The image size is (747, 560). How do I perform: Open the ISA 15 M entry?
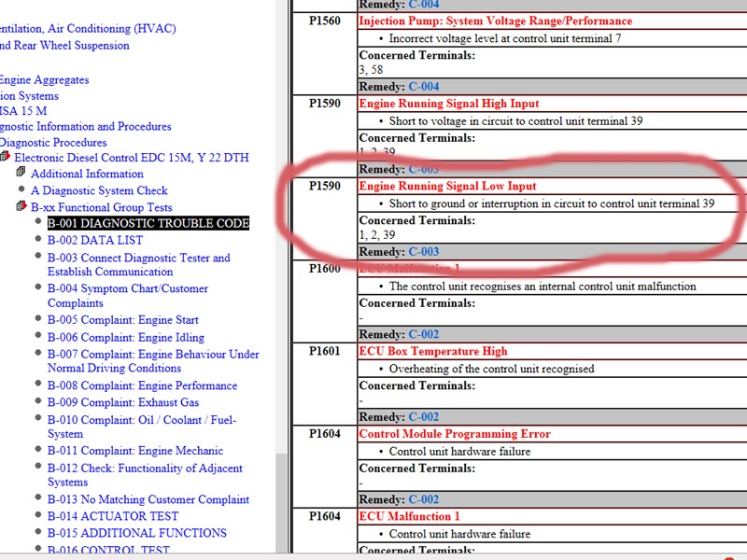pos(23,111)
